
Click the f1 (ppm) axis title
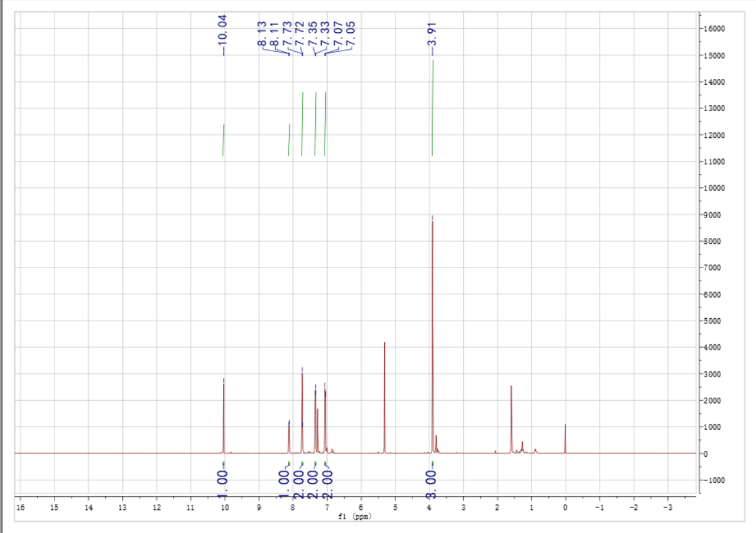click(x=355, y=517)
